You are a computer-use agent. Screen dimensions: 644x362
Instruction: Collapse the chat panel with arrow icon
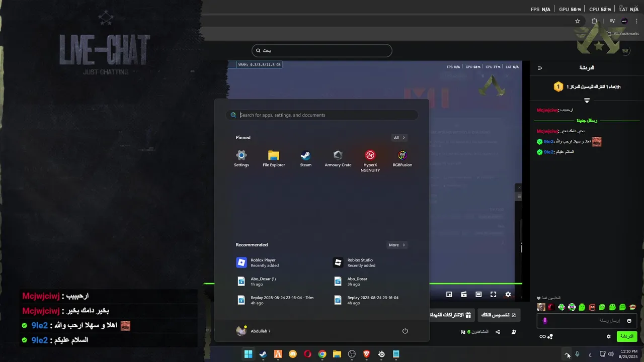pos(540,68)
